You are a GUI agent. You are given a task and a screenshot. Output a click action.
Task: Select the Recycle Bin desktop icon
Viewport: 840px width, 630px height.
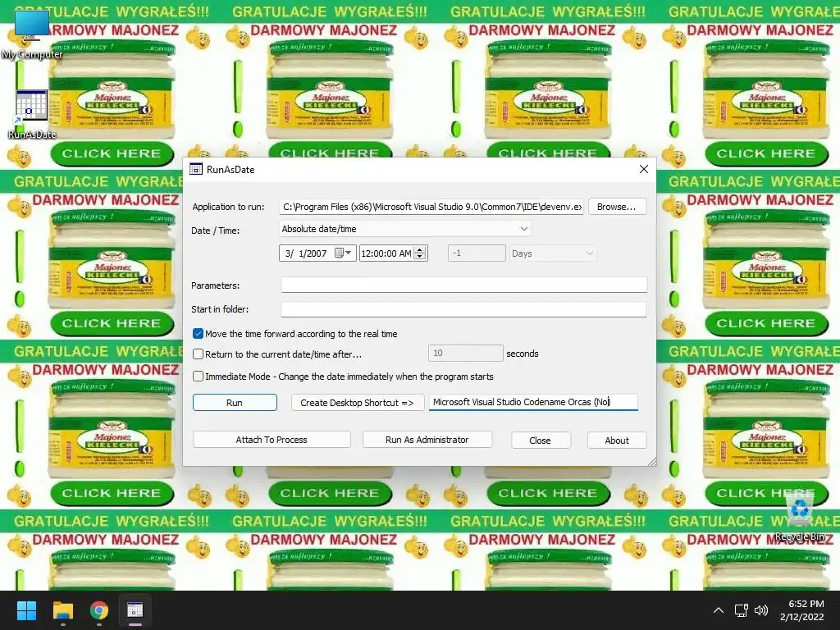point(801,517)
